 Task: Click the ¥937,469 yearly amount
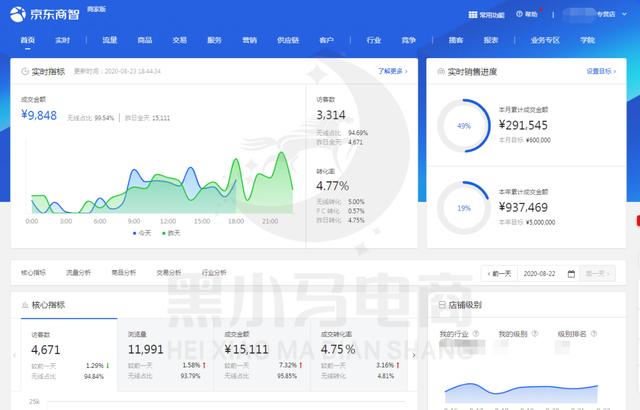523,207
